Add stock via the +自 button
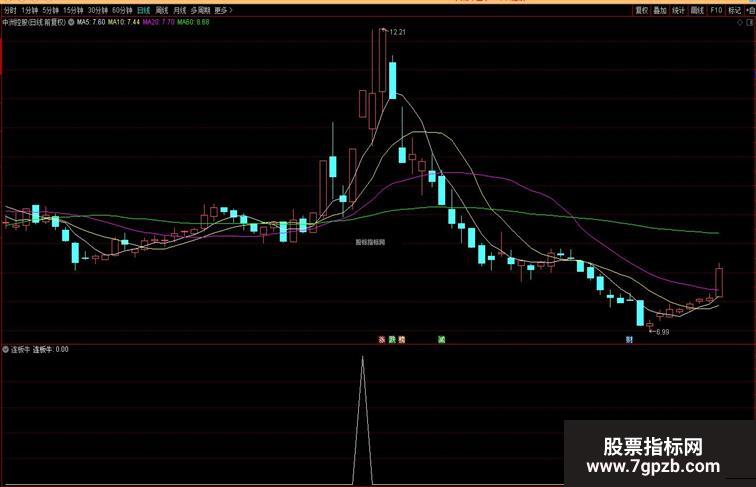The height and width of the screenshot is (487, 756). pyautogui.click(x=750, y=10)
